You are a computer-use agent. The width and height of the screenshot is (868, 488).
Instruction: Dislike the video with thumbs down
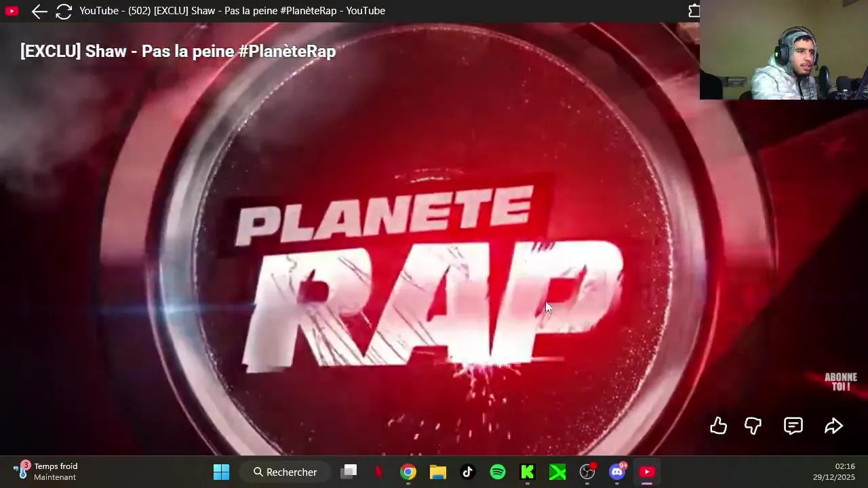tap(753, 426)
